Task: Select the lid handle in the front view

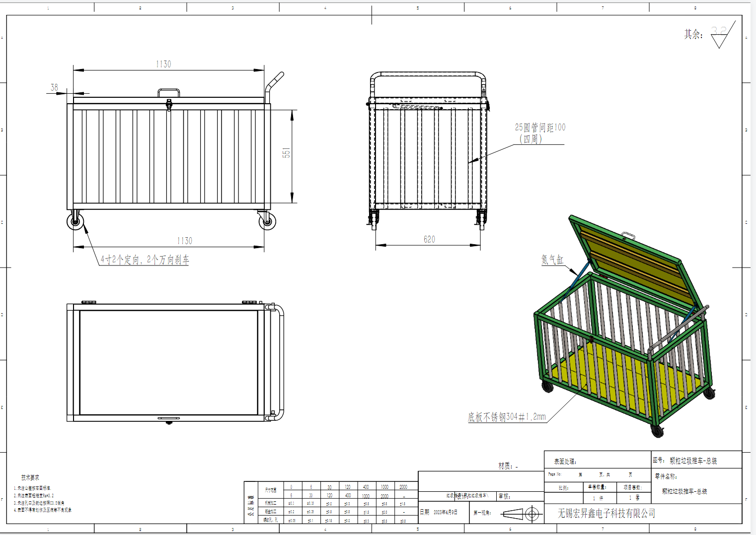Action: click(169, 92)
